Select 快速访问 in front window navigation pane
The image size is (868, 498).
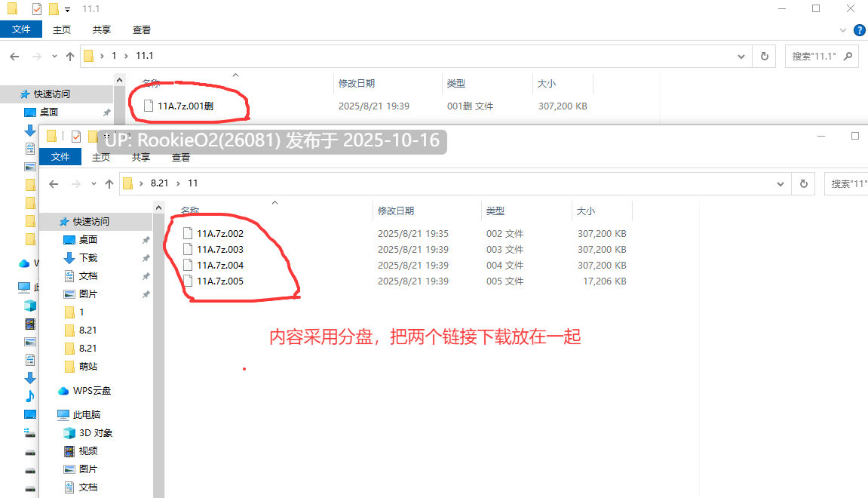90,222
